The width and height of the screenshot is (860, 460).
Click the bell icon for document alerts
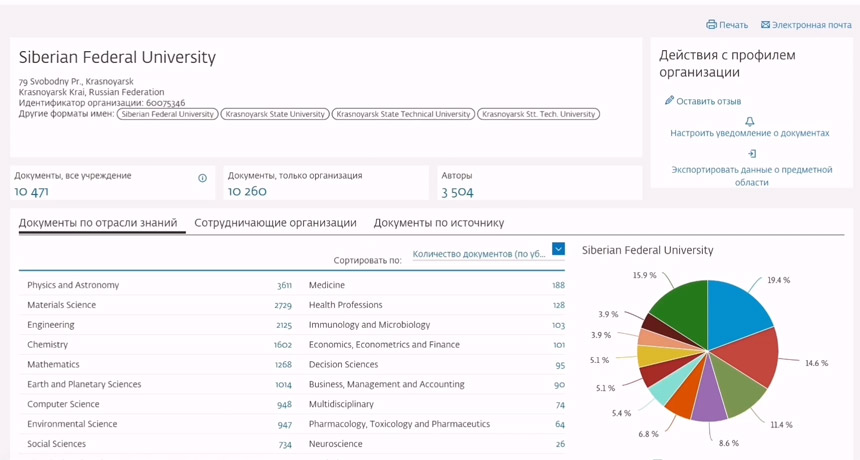[750, 121]
